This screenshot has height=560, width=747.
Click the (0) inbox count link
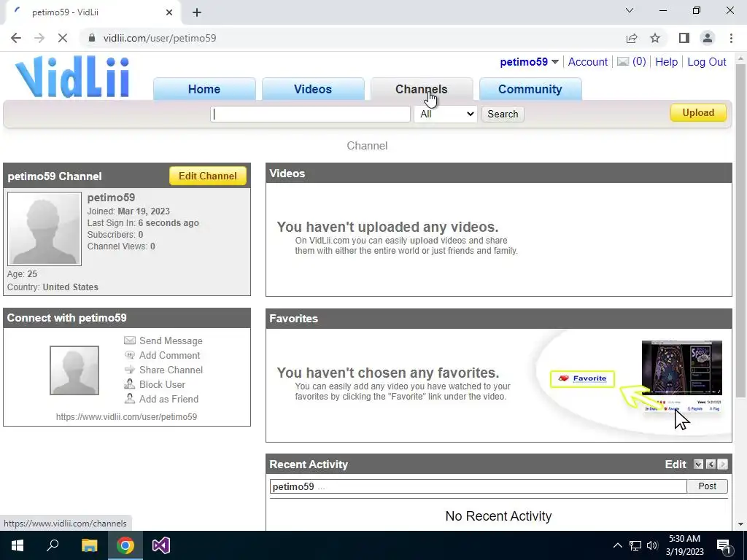[639, 62]
